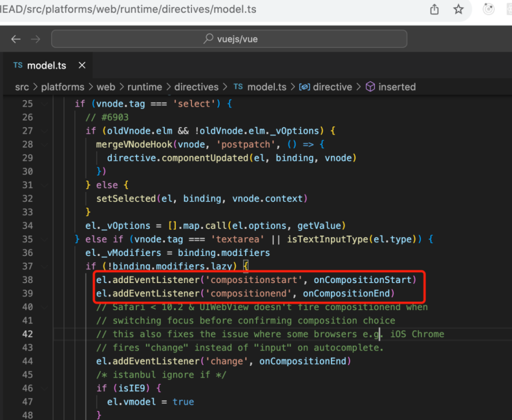Click the directive variable symbol icon
Viewport: 512px width, 420px height.
point(304,87)
